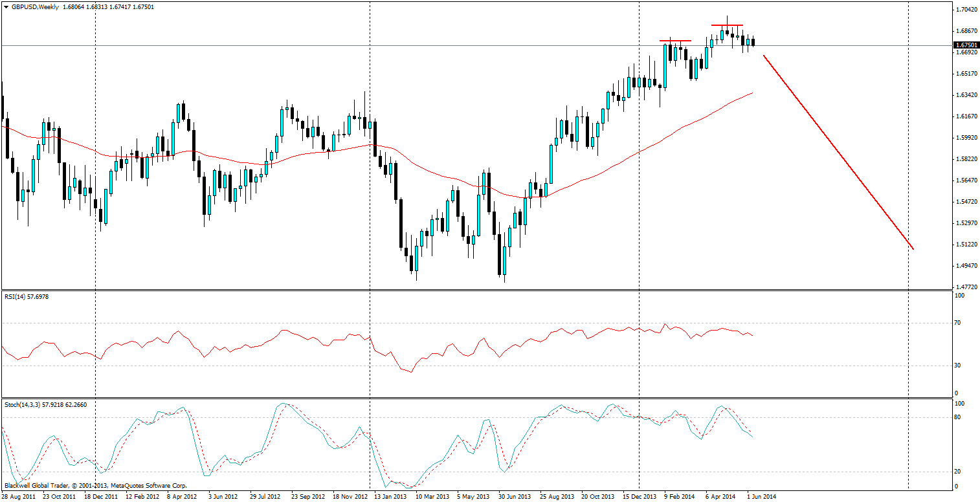Screen dimensions: 980x502
Task: Click the small arrow icon before GBPUSD,Weekly
Action: coord(6,6)
